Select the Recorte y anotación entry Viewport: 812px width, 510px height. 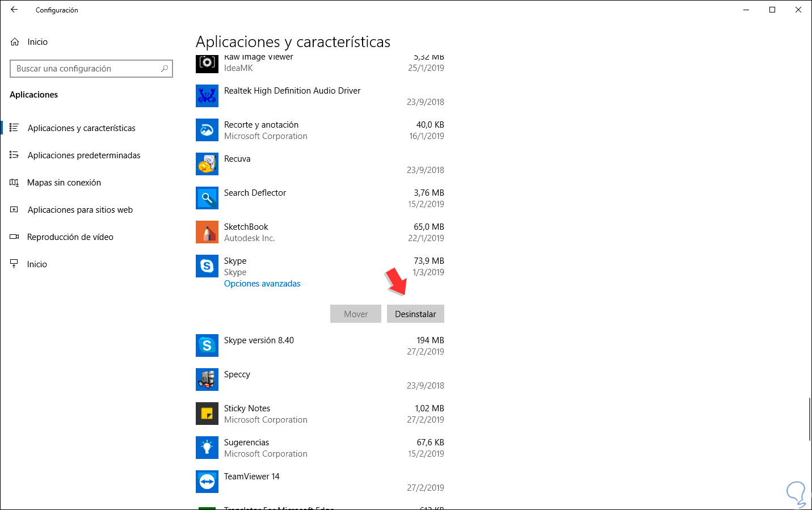(320, 130)
